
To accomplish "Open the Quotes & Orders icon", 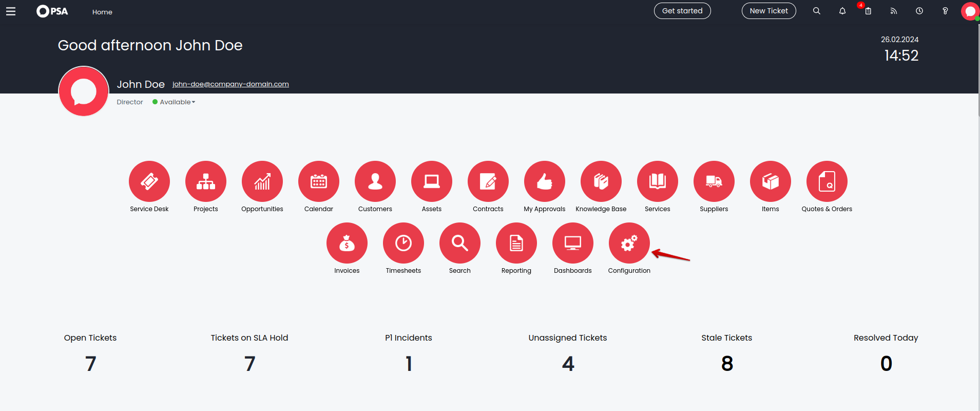I will click(x=827, y=181).
